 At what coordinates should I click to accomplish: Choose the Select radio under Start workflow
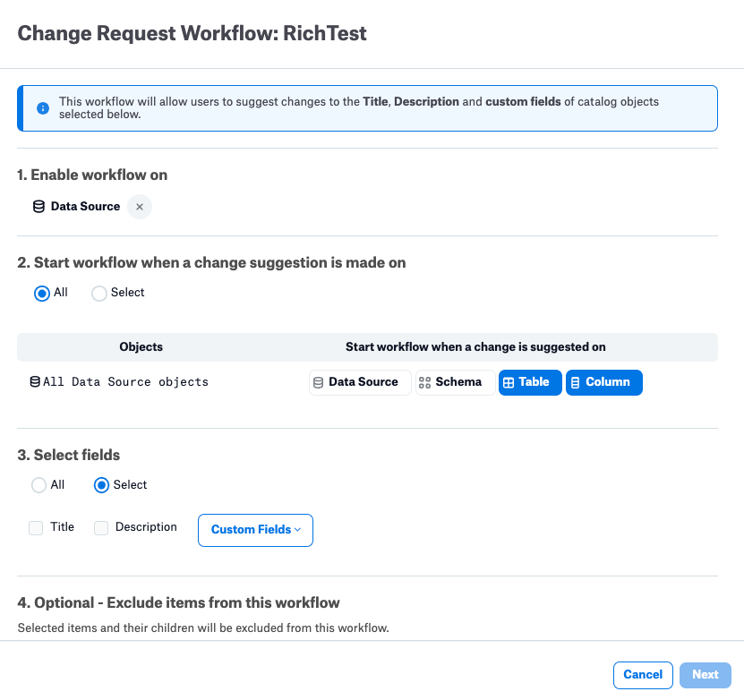pyautogui.click(x=98, y=293)
